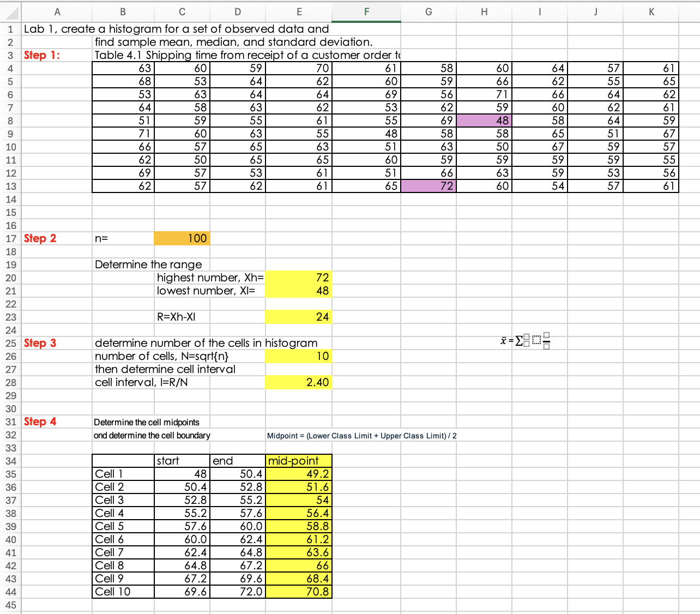
Task: Select mid-point value 70.8
Action: [299, 592]
